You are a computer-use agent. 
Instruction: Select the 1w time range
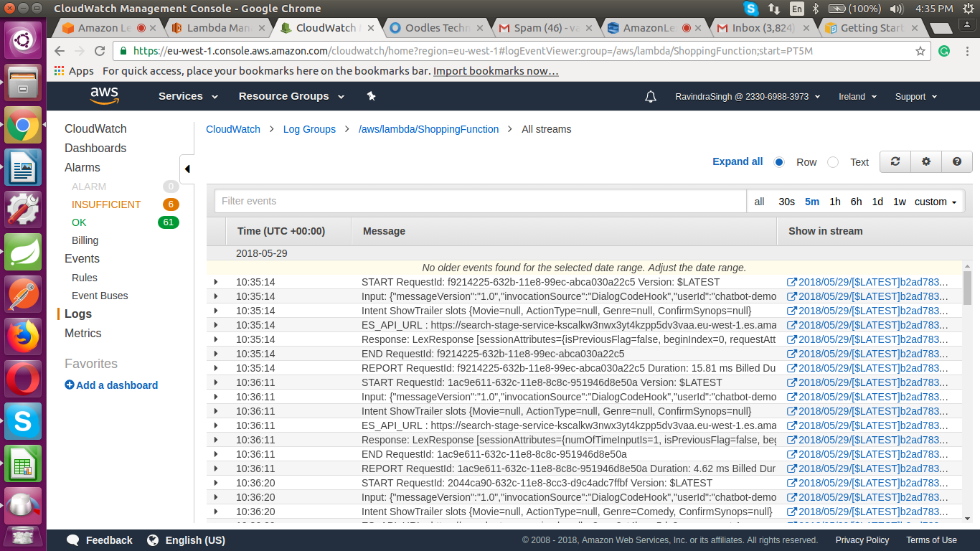900,202
